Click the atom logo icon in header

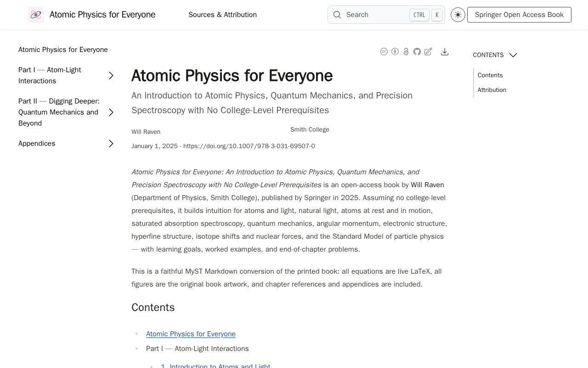36,15
